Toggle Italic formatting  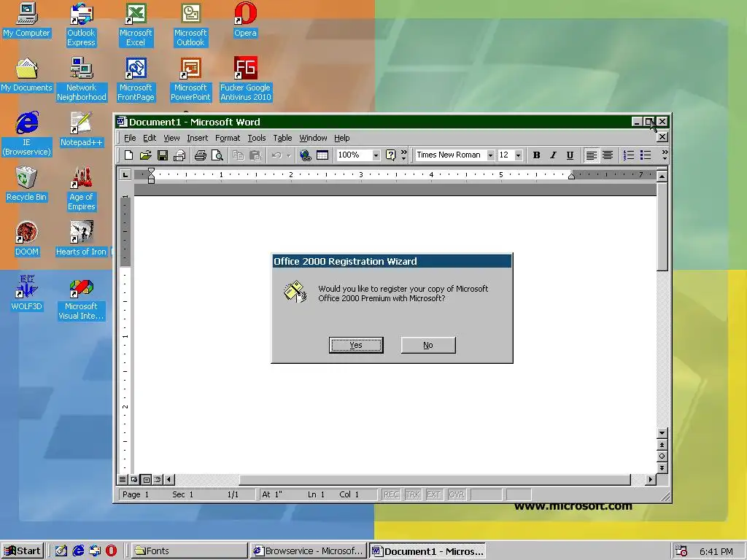553,155
